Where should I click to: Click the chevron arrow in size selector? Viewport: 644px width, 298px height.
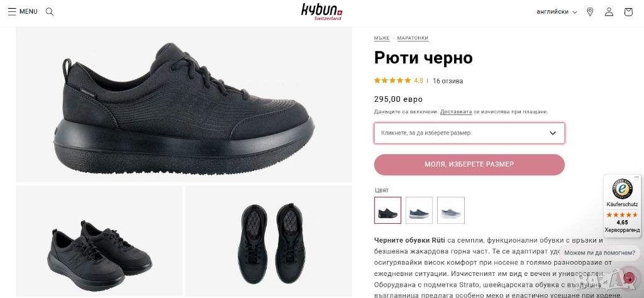[x=553, y=133]
